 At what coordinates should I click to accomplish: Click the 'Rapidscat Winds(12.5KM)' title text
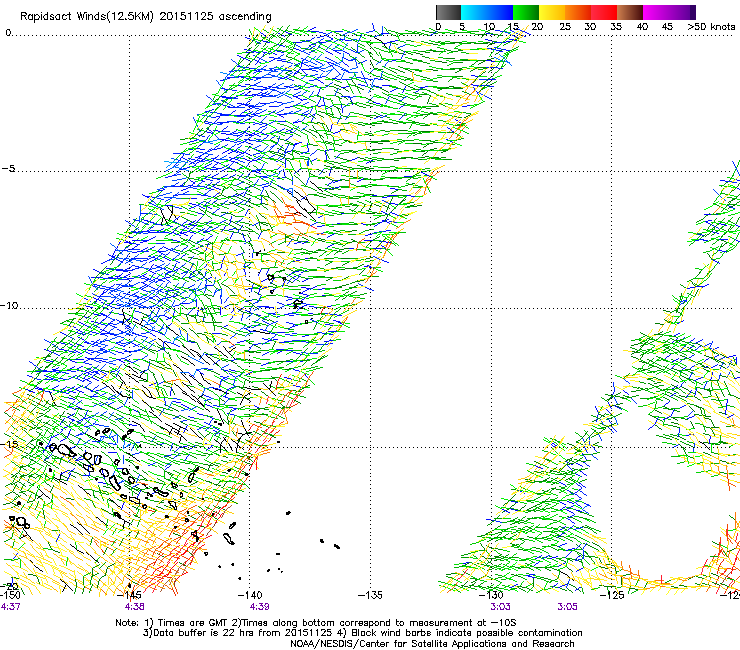87,17
